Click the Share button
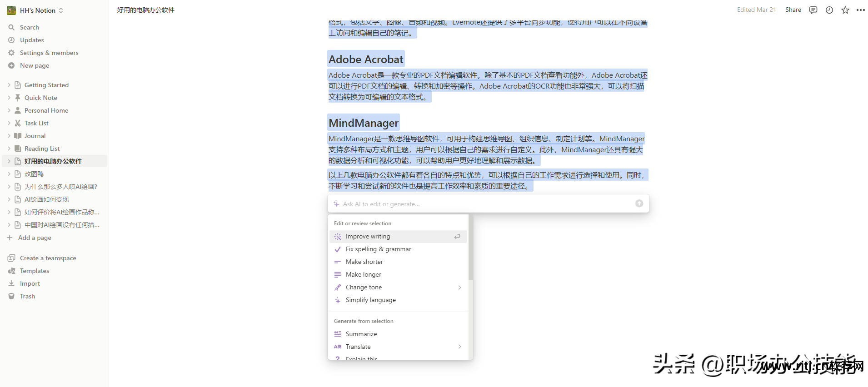The image size is (868, 387). [x=793, y=10]
